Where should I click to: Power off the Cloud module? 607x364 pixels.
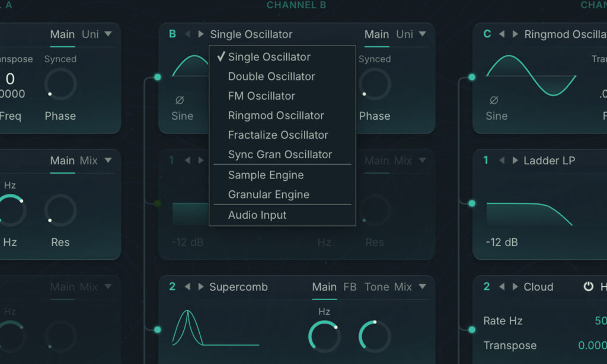(589, 286)
